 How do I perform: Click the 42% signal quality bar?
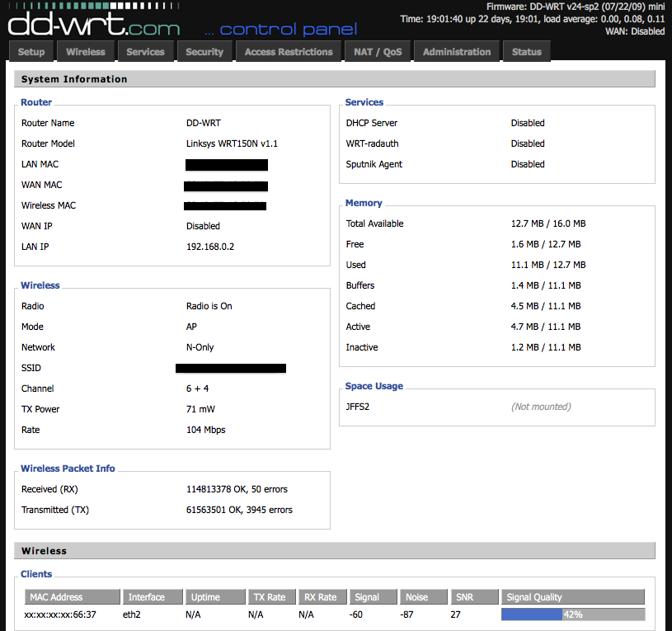(573, 615)
